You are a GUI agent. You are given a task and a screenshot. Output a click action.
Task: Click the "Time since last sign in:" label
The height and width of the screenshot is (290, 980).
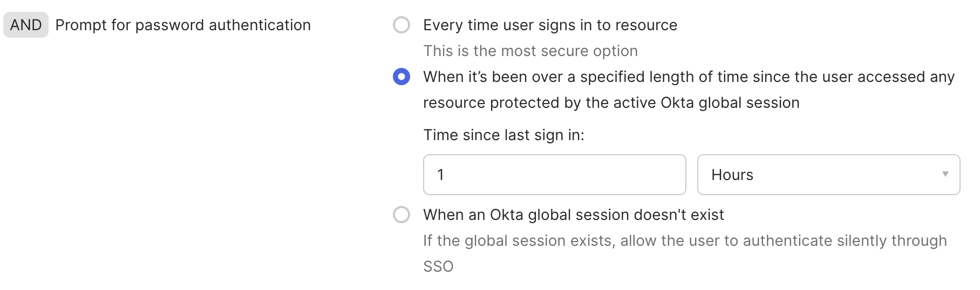[503, 135]
